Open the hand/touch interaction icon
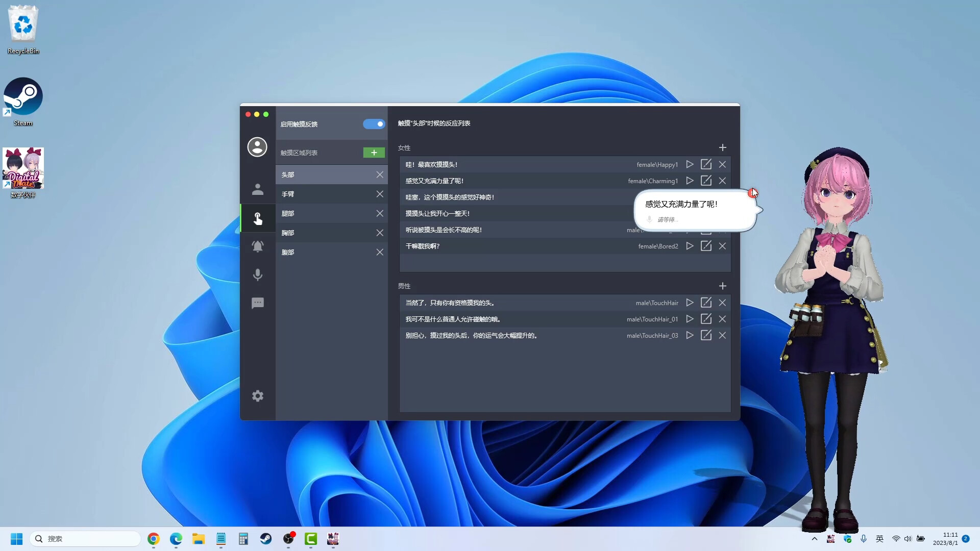The width and height of the screenshot is (980, 551). point(257,219)
